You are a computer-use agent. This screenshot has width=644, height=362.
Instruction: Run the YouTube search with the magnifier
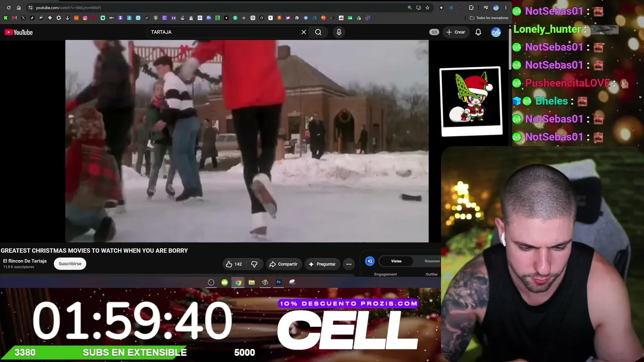click(318, 32)
